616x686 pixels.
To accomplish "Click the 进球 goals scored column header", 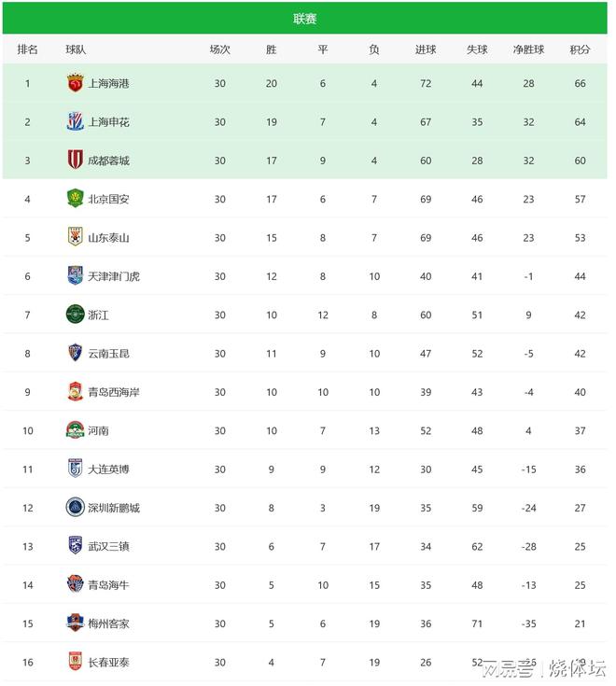I will coord(426,49).
